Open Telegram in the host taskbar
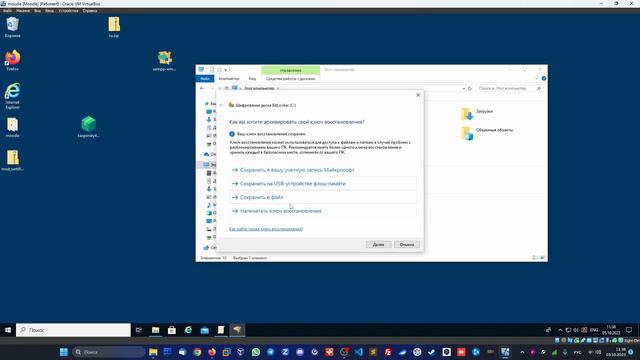The height and width of the screenshot is (360, 640). 271,352
